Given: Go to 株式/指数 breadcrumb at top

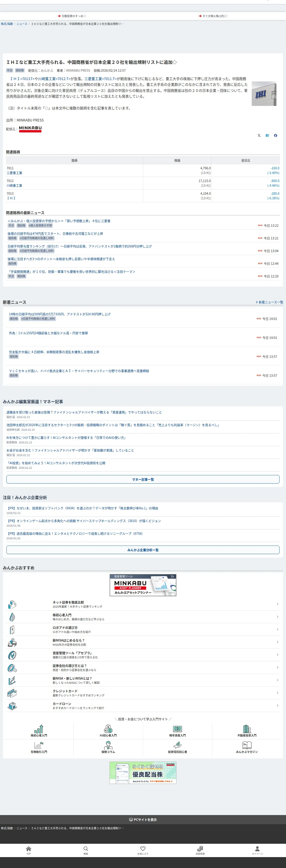Looking at the screenshot, I should (x=7, y=24).
